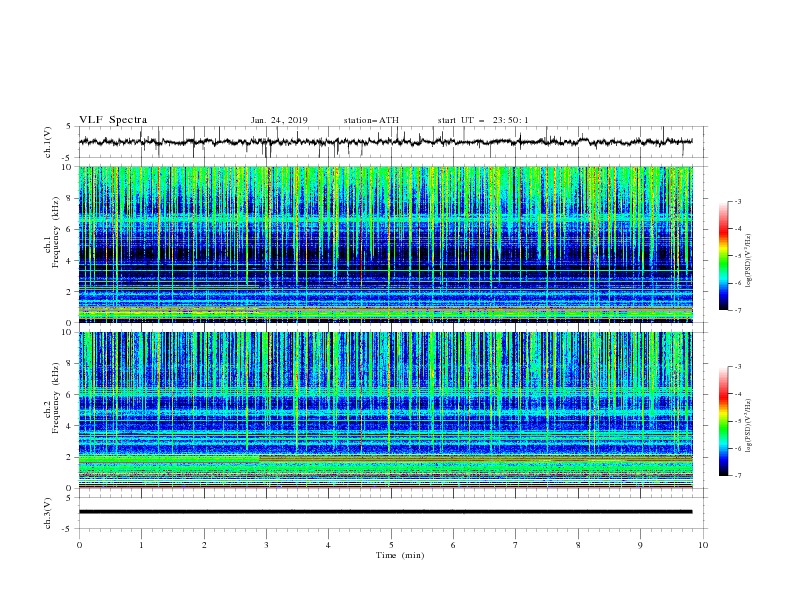
Task: Click the "Time (min)" axis title
Action: coord(400,555)
